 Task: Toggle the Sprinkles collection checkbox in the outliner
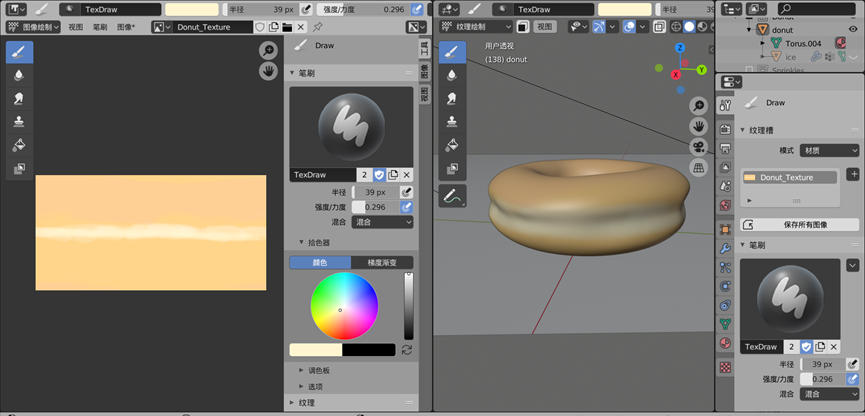(x=749, y=70)
